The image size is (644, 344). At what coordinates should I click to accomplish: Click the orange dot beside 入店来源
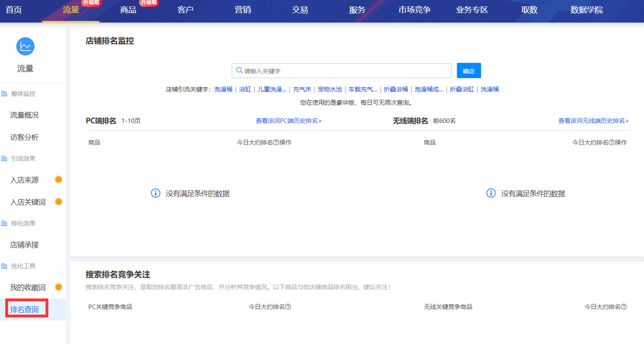[x=59, y=179]
